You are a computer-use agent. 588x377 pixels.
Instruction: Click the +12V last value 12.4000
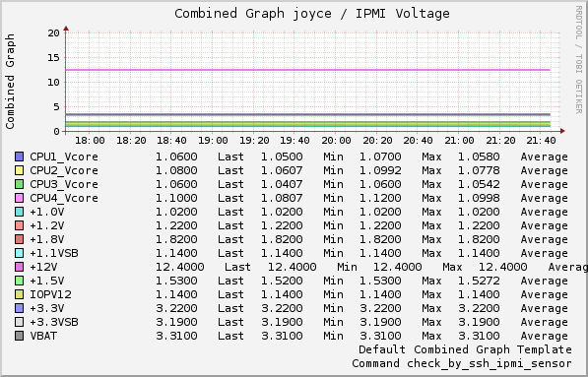(x=179, y=267)
